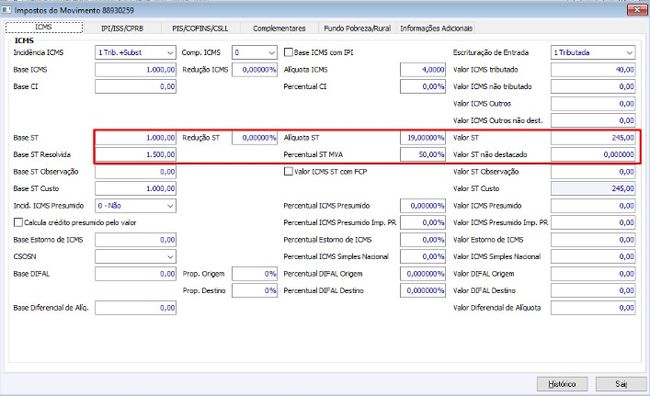Open the IPI/ISS/CPRB tab
650x396 pixels.
click(x=122, y=28)
